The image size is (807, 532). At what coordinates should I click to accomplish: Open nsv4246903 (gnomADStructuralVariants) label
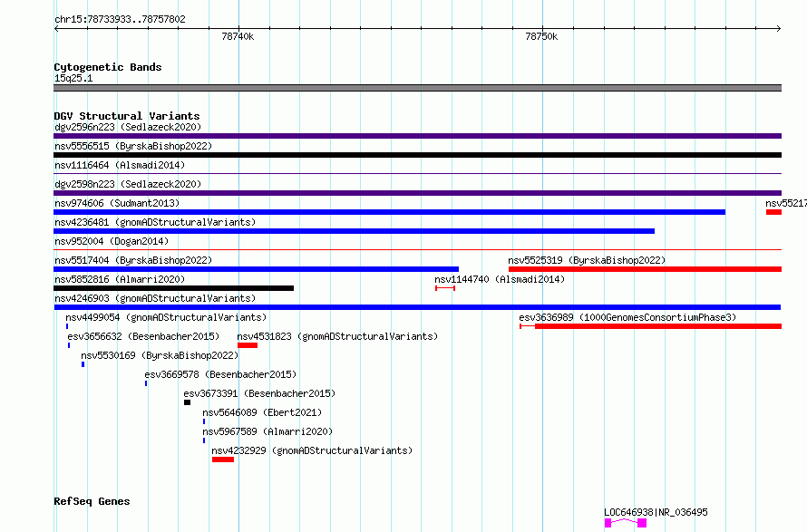point(155,298)
